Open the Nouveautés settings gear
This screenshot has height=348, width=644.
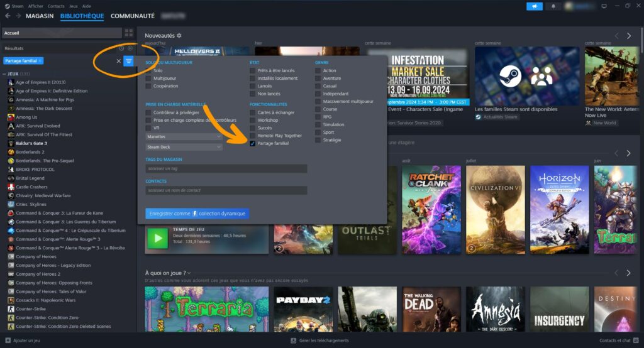[x=179, y=36]
